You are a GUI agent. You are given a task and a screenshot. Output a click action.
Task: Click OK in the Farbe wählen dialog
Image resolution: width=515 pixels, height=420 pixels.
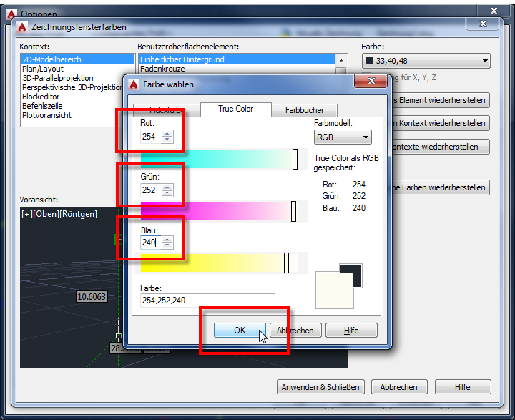tap(240, 331)
